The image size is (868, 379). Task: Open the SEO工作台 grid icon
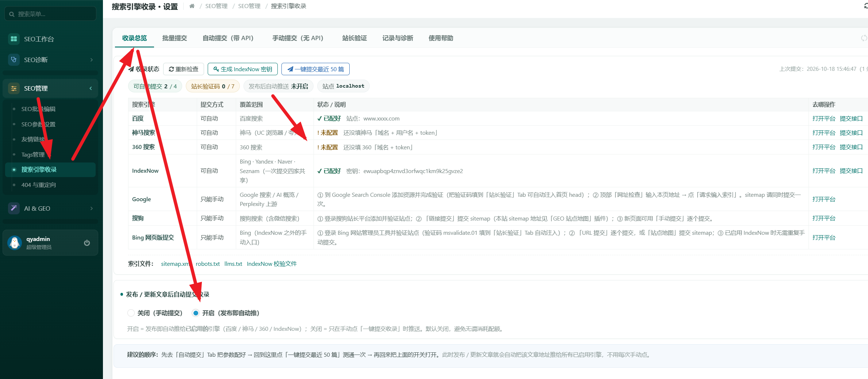(14, 39)
